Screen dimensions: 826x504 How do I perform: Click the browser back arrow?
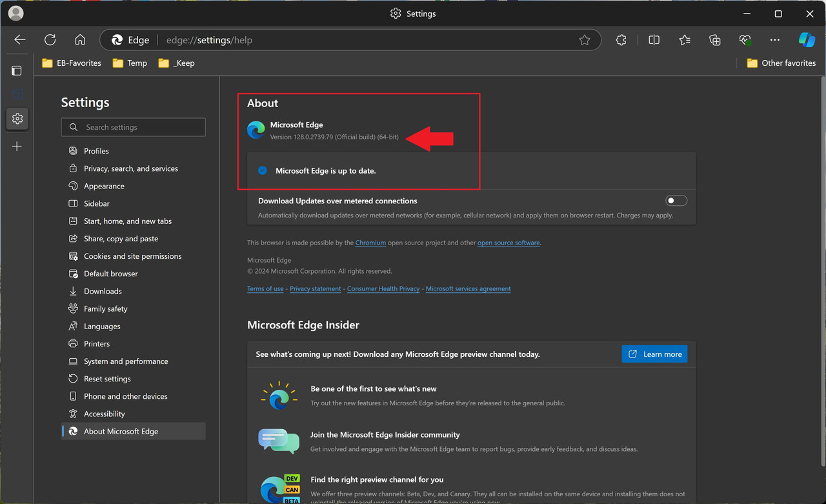coord(20,40)
